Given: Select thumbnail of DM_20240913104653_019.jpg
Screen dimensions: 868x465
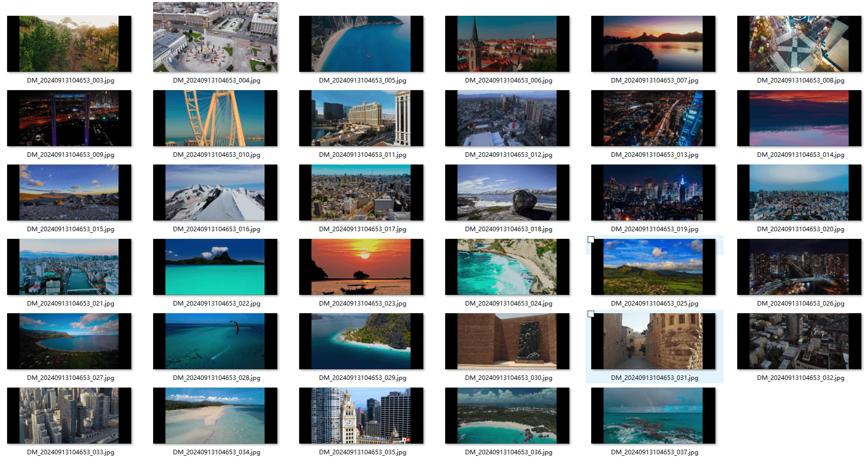Looking at the screenshot, I should click(x=653, y=193).
